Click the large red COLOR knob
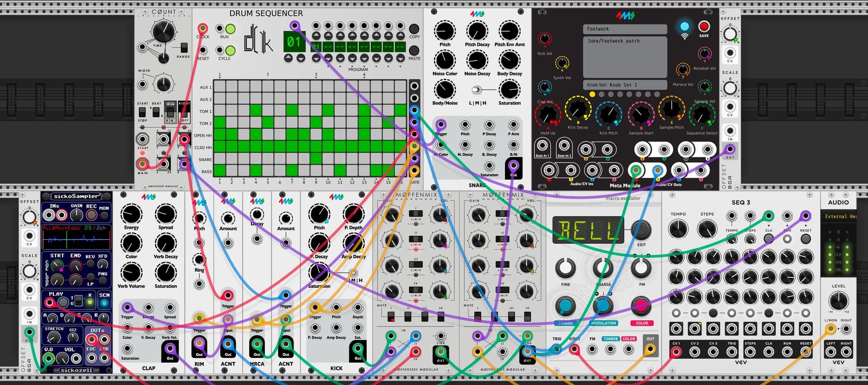 tap(641, 306)
